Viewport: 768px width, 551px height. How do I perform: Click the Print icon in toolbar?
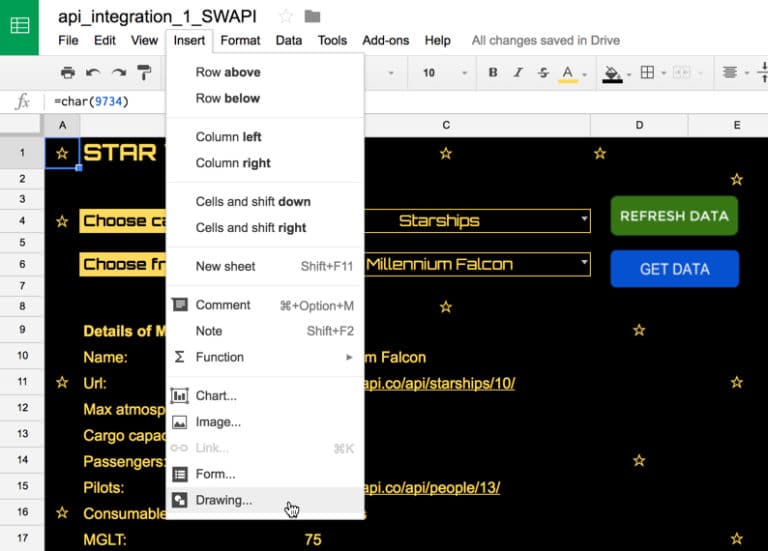pyautogui.click(x=68, y=72)
